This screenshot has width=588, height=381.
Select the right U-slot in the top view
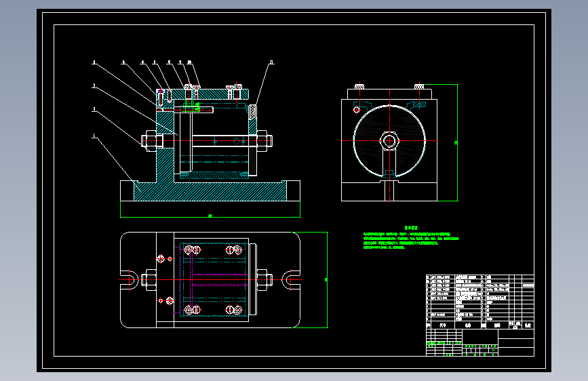[290, 280]
